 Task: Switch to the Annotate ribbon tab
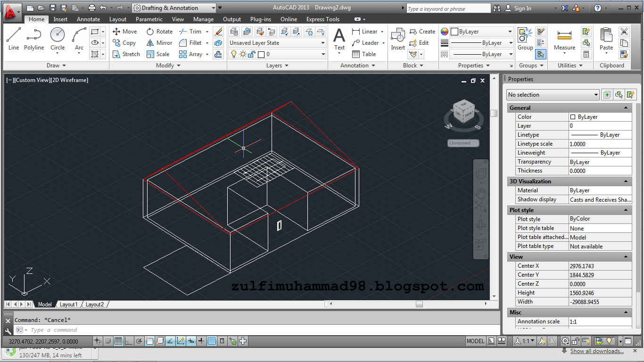[88, 19]
